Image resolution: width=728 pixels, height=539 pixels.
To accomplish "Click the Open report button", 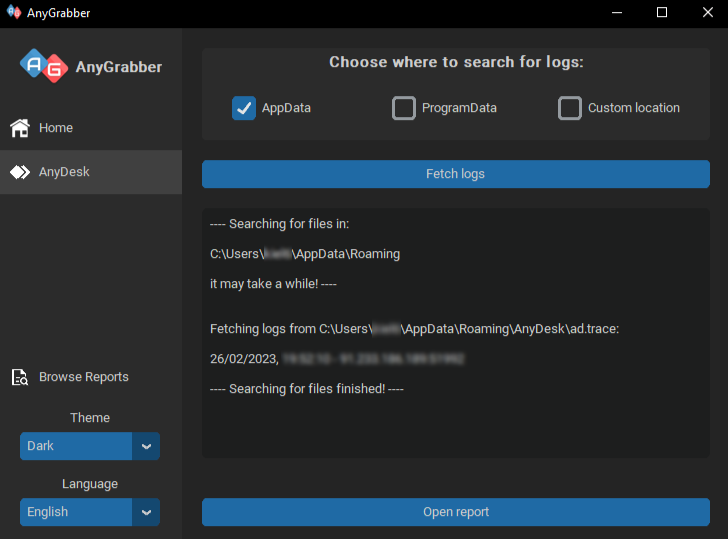I will coord(455,512).
